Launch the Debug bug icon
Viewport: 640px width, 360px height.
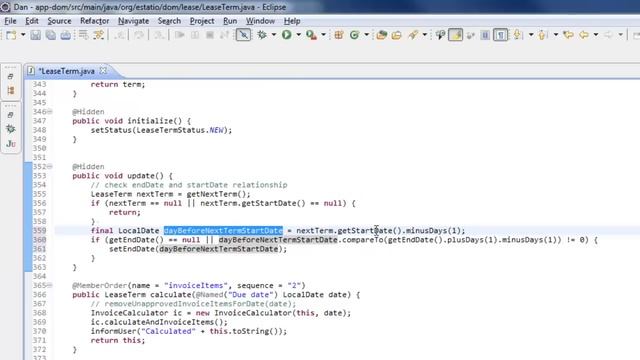coord(262,35)
